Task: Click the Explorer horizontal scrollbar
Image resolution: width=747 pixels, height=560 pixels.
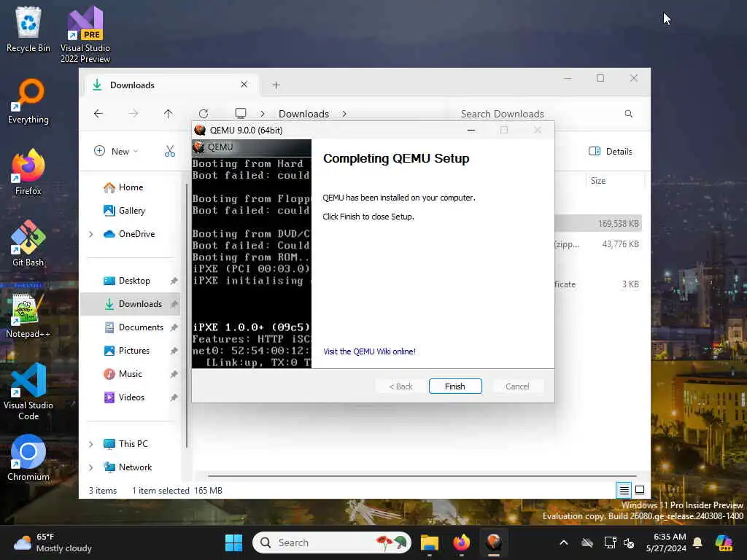Action: pos(422,475)
